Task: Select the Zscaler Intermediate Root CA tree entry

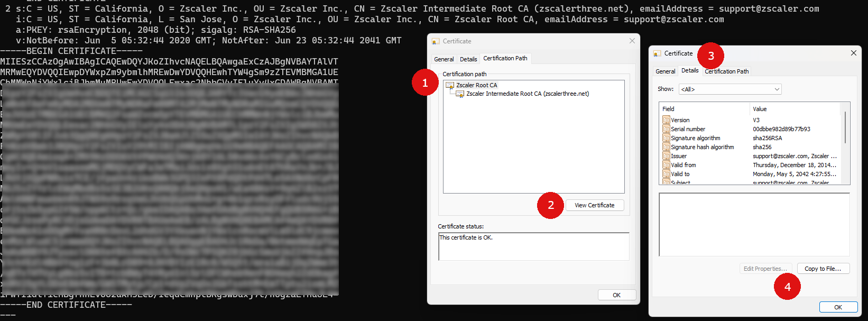Action: [x=527, y=94]
